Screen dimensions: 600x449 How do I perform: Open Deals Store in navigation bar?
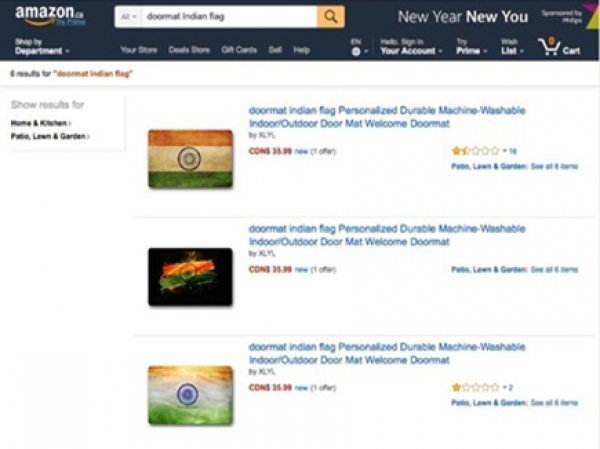click(x=189, y=50)
